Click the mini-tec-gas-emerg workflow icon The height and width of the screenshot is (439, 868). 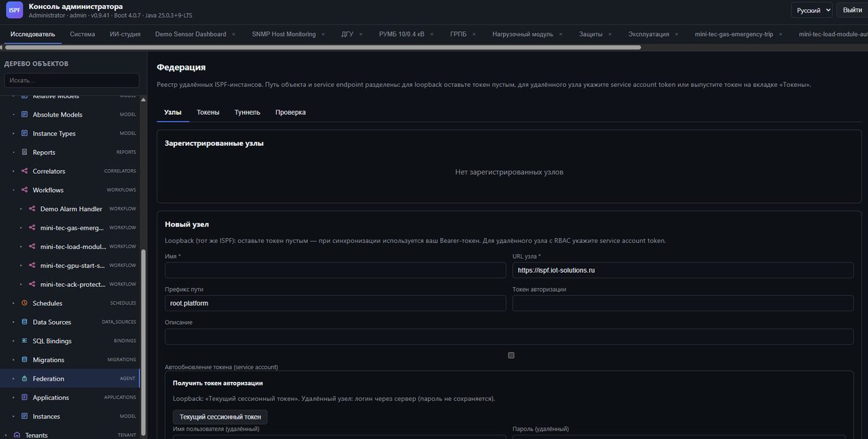[x=33, y=228]
